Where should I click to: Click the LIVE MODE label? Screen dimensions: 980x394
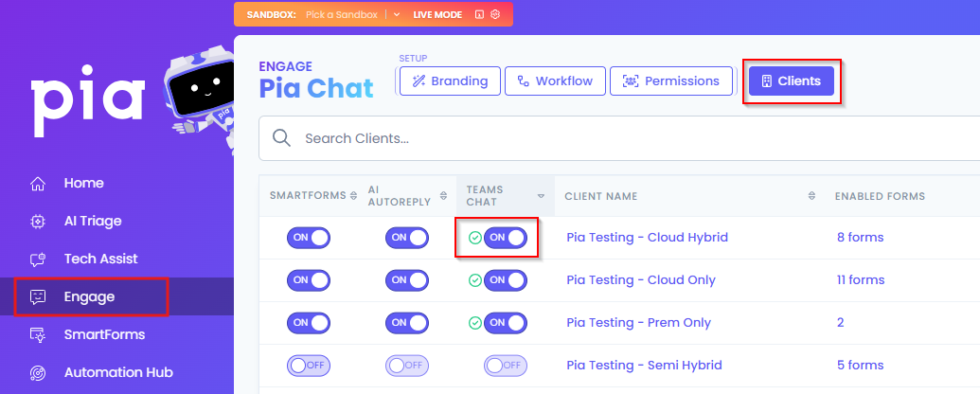pos(437,14)
